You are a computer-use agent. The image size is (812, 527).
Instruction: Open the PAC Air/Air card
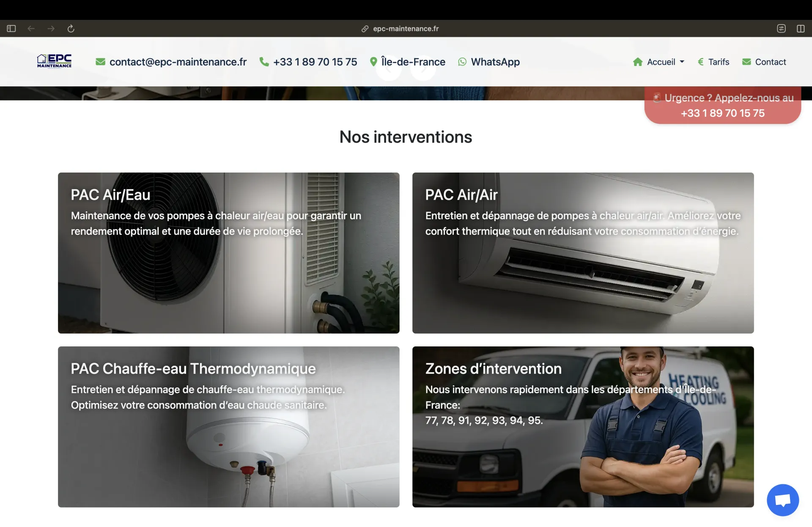tap(583, 253)
